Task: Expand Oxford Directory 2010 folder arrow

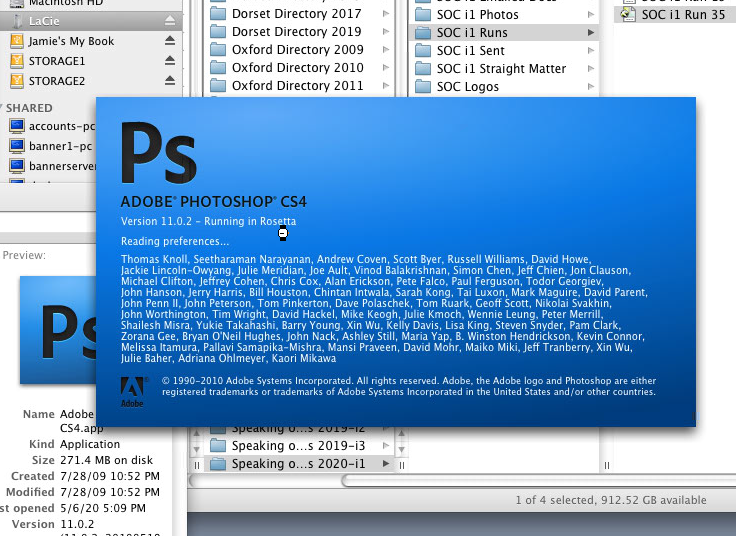Action: pyautogui.click(x=386, y=68)
